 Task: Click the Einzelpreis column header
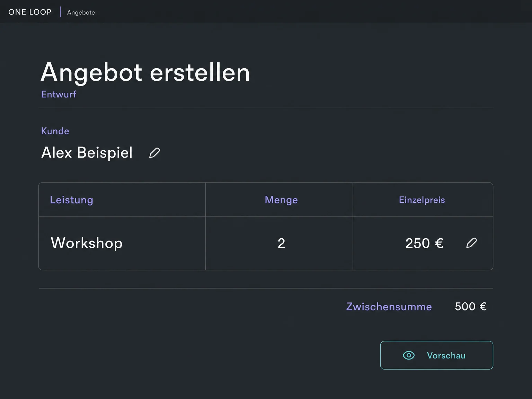point(422,200)
